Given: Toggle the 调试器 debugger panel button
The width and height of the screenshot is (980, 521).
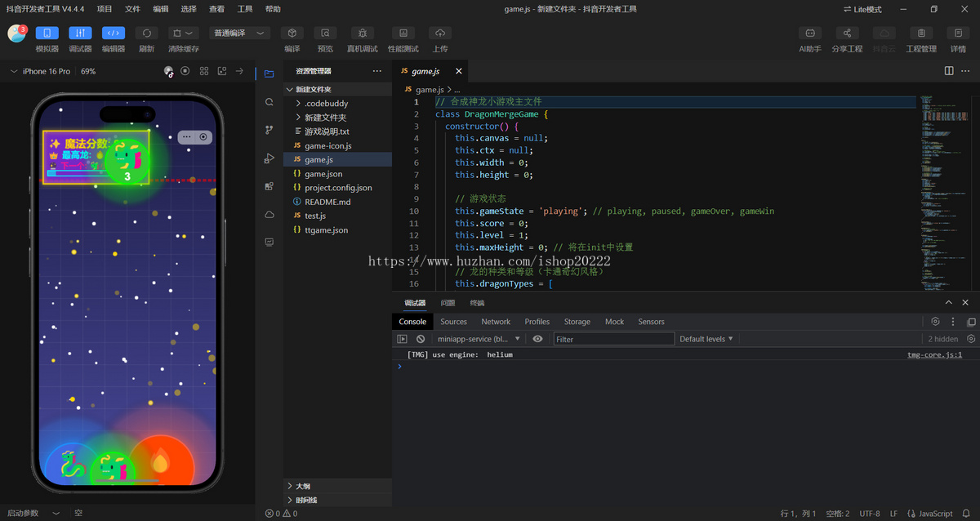Looking at the screenshot, I should (80, 33).
